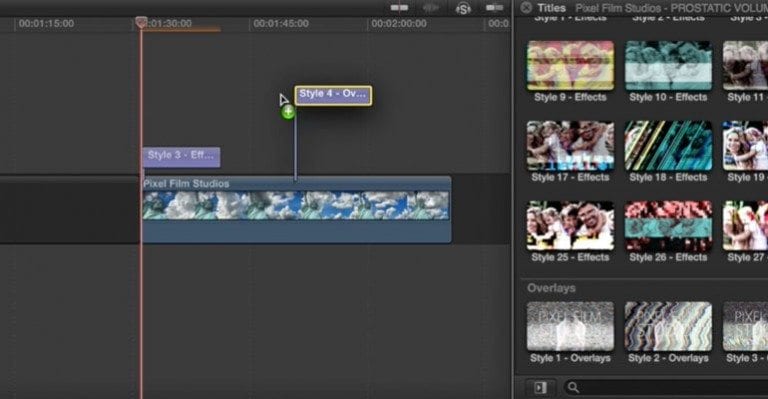This screenshot has height=399, width=768.
Task: Focus the Titles browser search field
Action: click(x=666, y=388)
